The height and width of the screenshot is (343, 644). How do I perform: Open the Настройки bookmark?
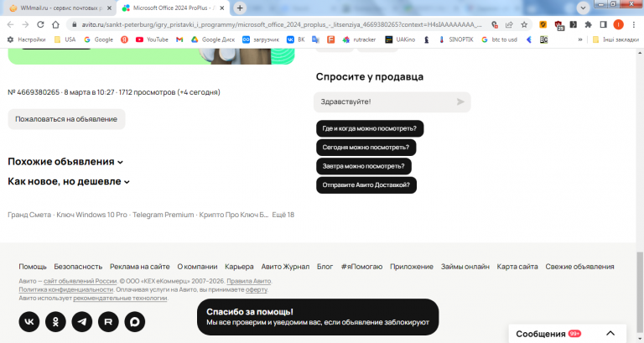(x=27, y=39)
